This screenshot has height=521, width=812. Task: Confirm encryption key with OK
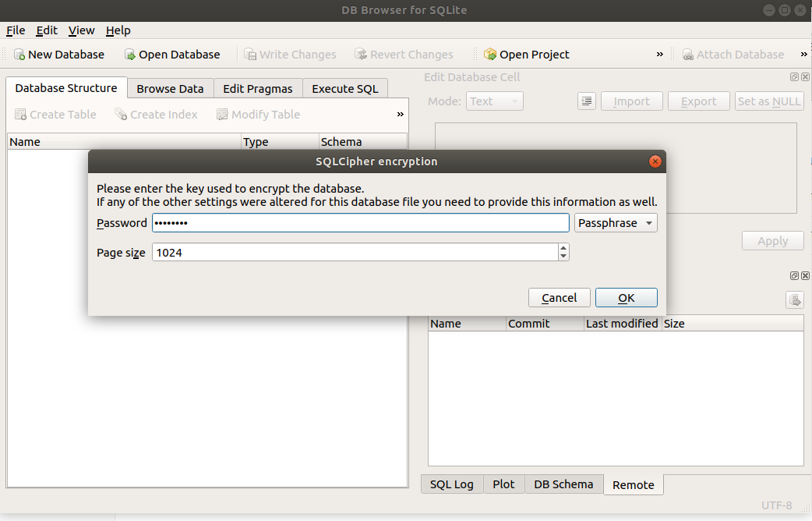[626, 298]
